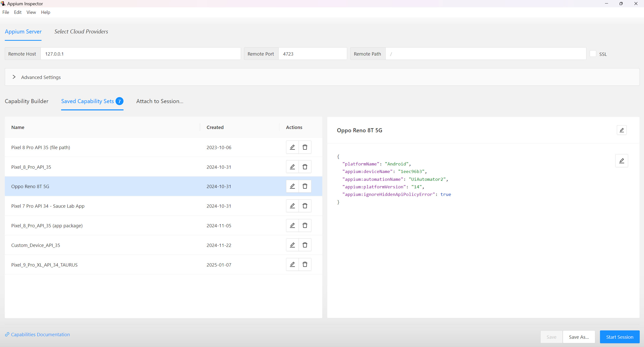
Task: Click the link icon beside Capabilities Documentation
Action: pos(7,334)
